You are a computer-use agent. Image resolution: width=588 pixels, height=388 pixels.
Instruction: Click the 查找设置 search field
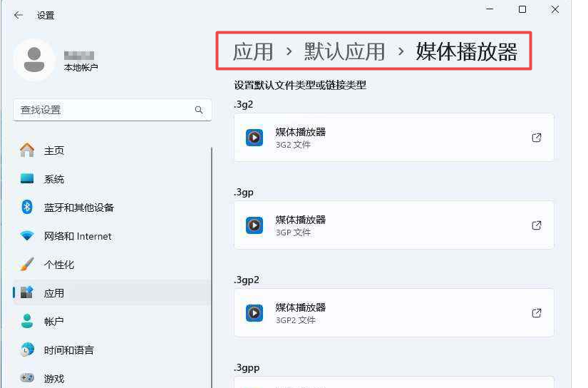pos(112,110)
